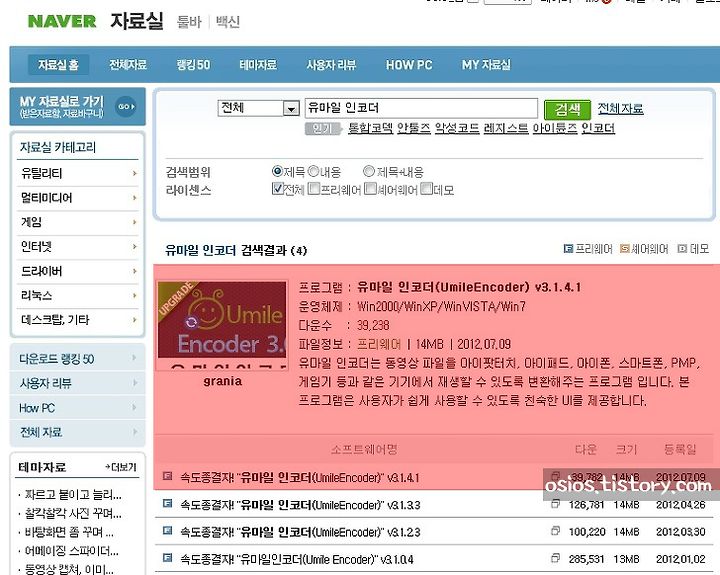The height and width of the screenshot is (575, 720).
Task: Check the 셰어웨어 license checkbox
Action: tap(370, 189)
